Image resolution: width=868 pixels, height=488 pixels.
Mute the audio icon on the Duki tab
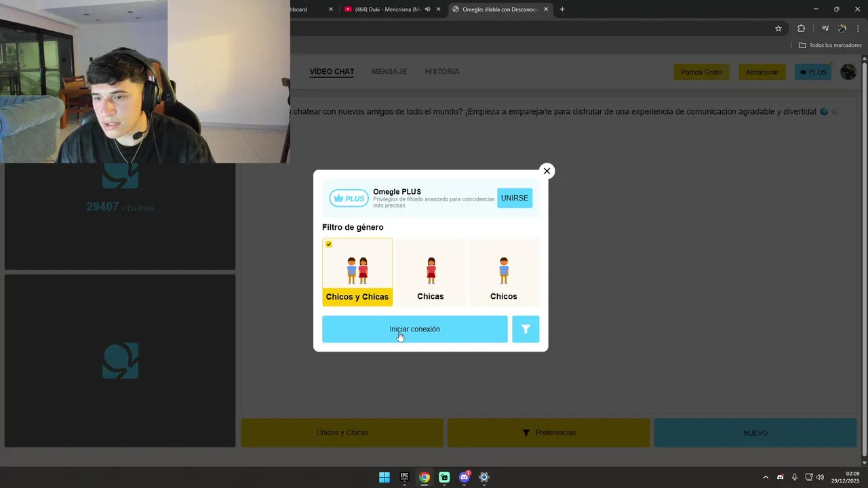click(x=427, y=9)
